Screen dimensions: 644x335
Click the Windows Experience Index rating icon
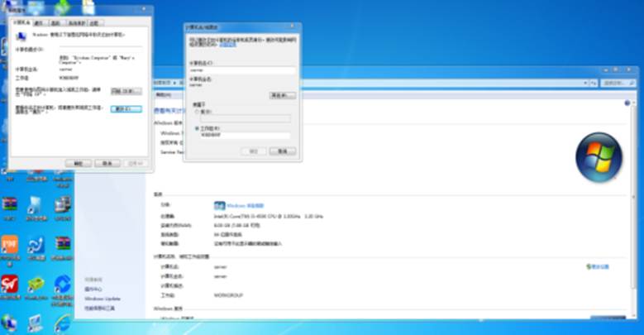(219, 205)
